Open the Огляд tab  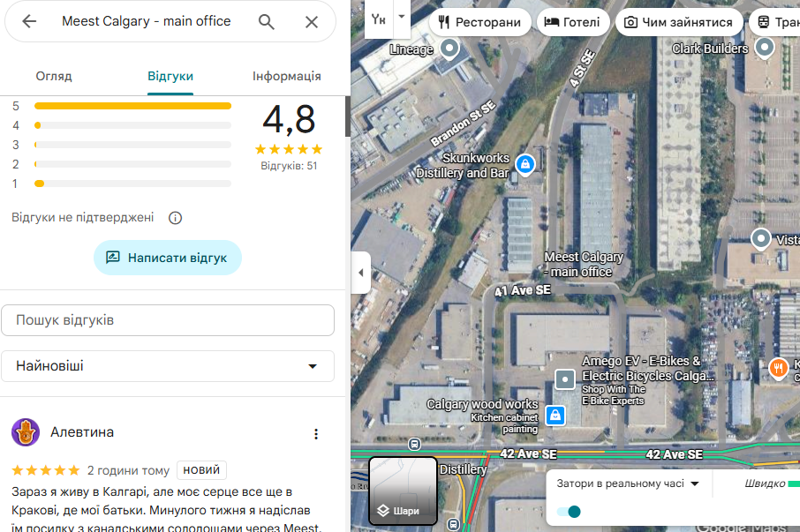click(x=54, y=77)
